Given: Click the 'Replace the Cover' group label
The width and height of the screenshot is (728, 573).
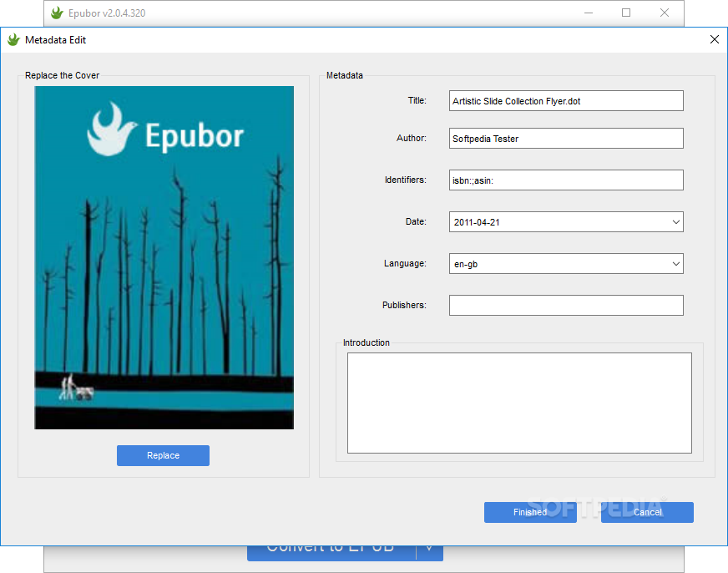Looking at the screenshot, I should 63,75.
